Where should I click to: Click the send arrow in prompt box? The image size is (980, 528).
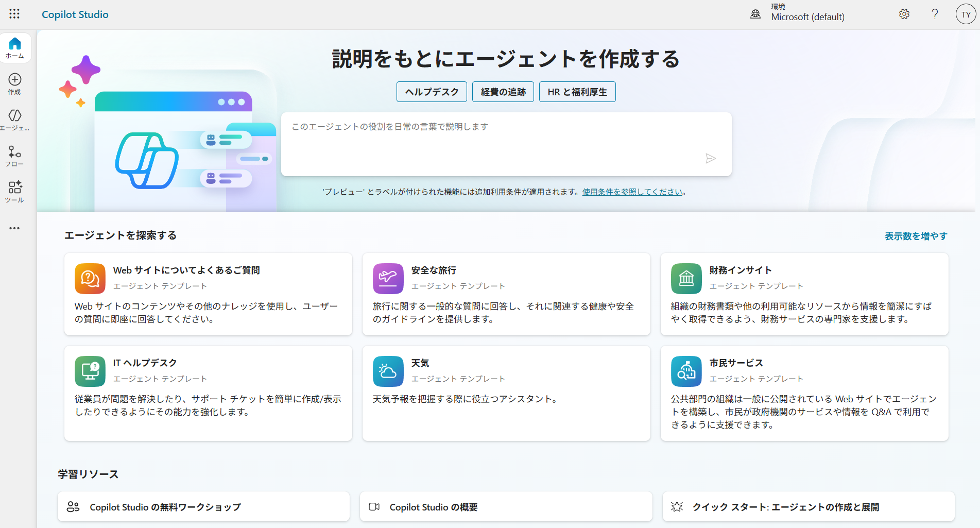click(x=711, y=158)
